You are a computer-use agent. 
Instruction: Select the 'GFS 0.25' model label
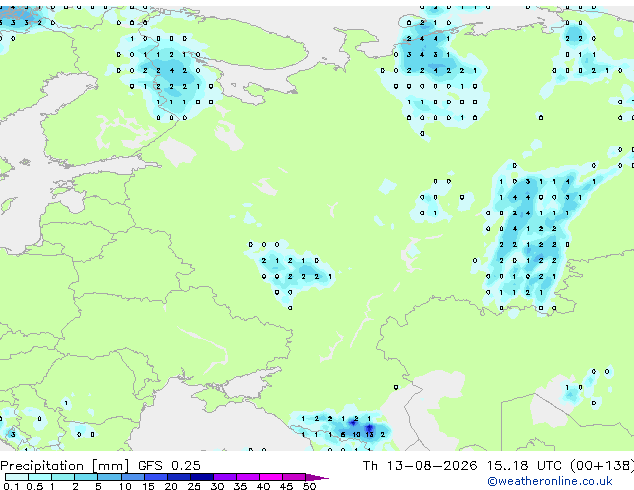pos(169,465)
